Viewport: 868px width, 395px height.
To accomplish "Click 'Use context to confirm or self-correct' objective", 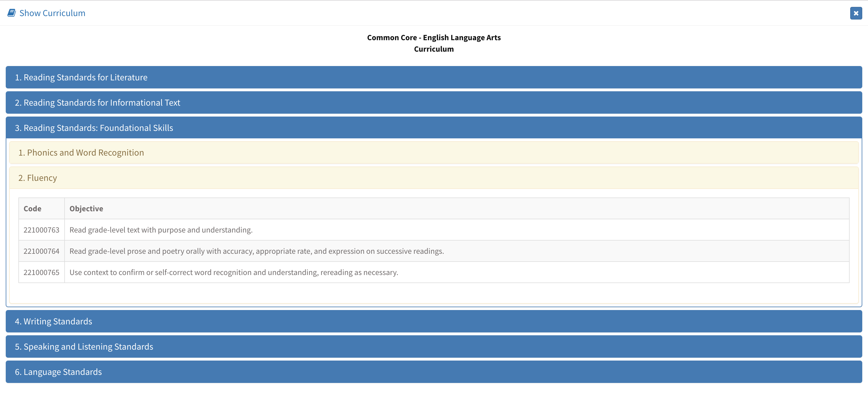I will (234, 272).
